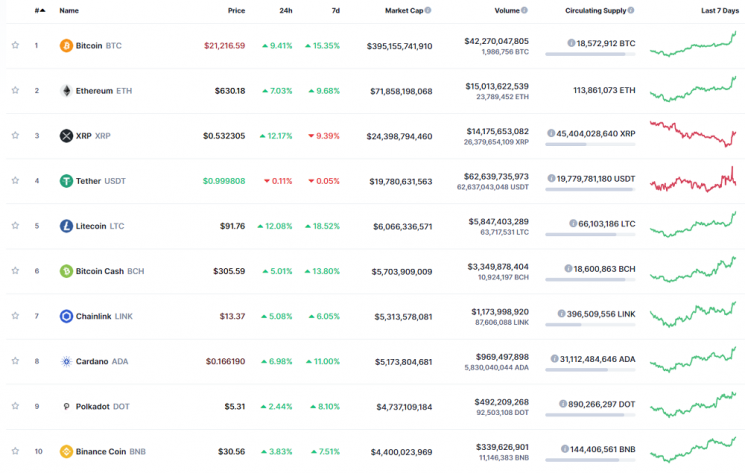Open Circulating Supply header info icon
The width and height of the screenshot is (745, 473).
point(631,10)
